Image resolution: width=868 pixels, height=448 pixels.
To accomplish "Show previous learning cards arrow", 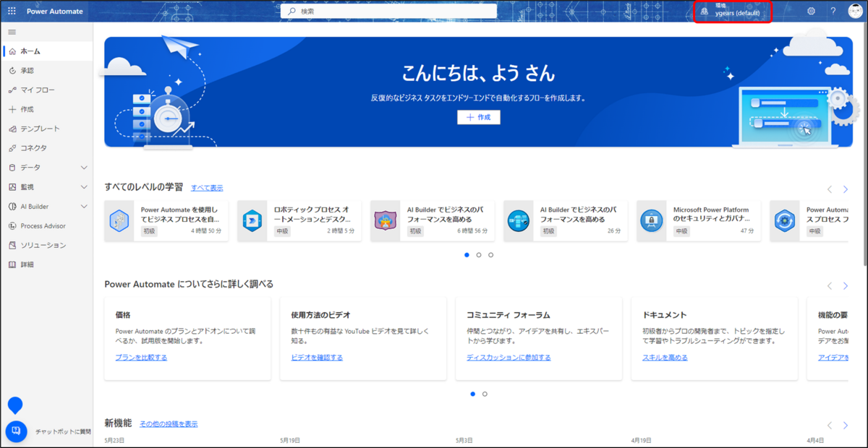I will tap(830, 189).
